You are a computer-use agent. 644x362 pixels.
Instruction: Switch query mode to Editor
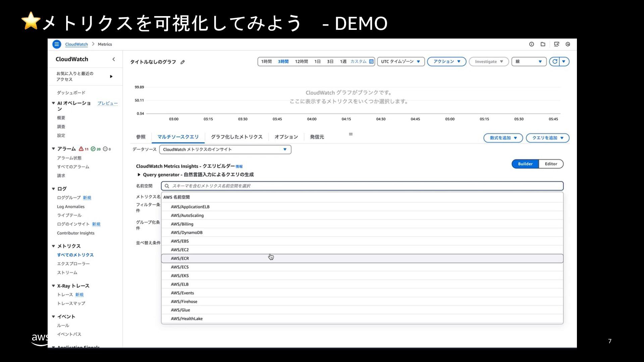point(551,164)
